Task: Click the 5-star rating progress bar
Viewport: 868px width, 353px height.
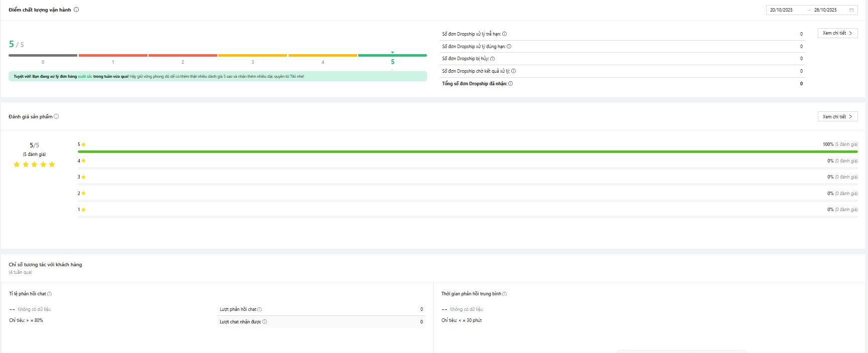Action: [467, 151]
